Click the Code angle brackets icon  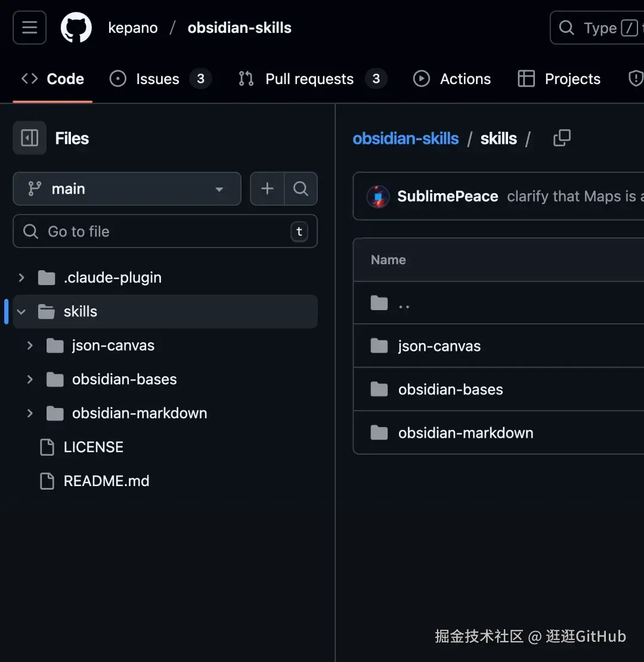coord(30,79)
